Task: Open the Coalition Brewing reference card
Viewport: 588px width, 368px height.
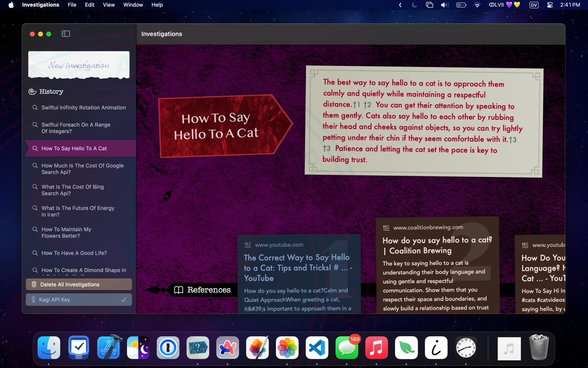Action: [x=437, y=265]
